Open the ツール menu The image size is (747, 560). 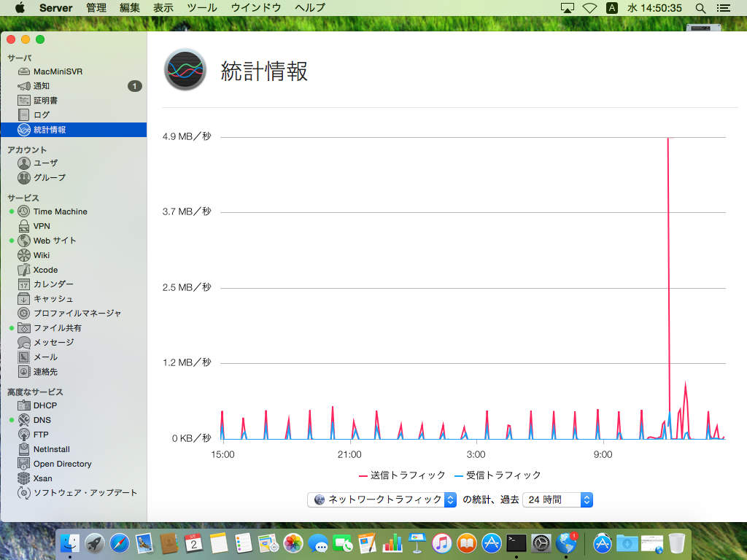coord(202,8)
